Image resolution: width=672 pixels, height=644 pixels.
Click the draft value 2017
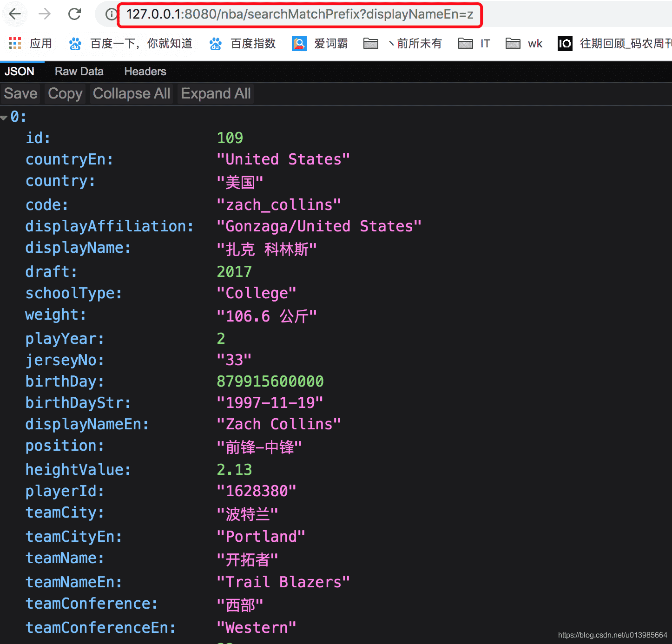click(234, 272)
